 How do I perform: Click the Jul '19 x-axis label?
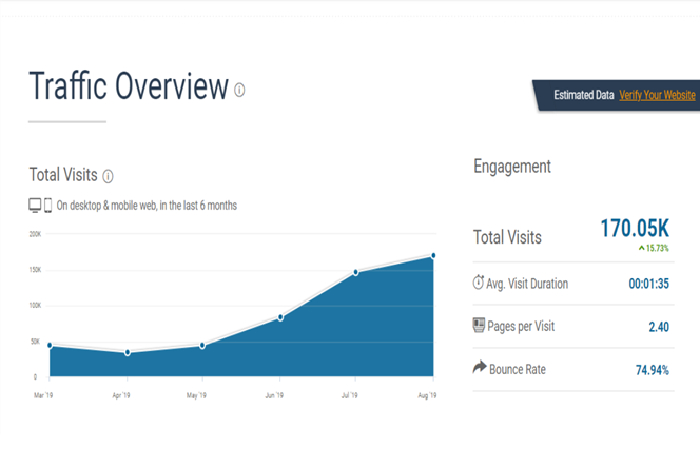[x=350, y=395]
